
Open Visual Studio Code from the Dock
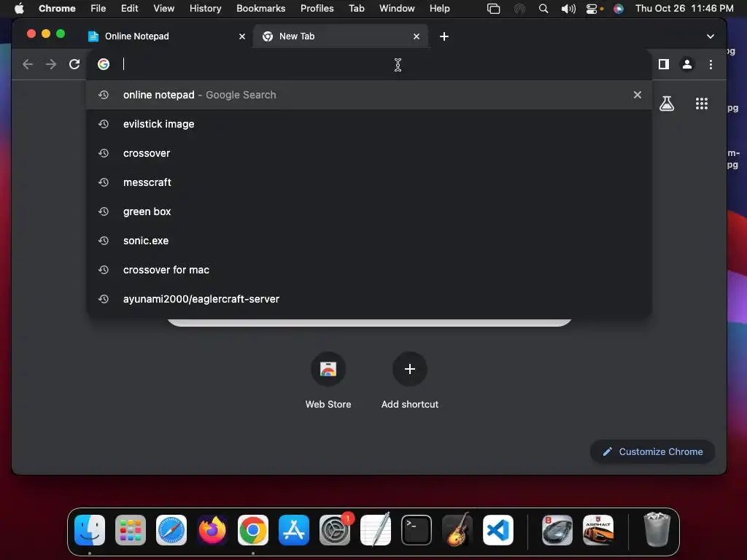[x=498, y=530]
